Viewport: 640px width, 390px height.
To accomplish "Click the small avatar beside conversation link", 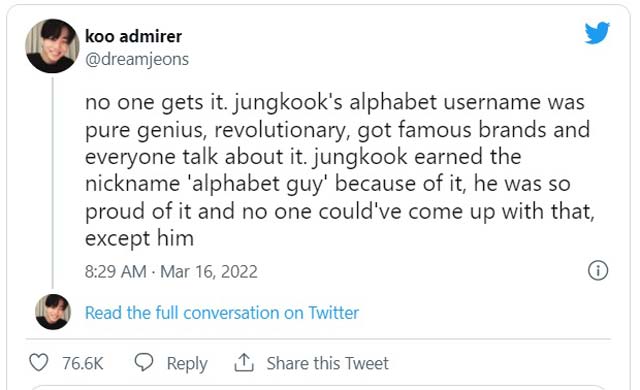I will [x=53, y=312].
